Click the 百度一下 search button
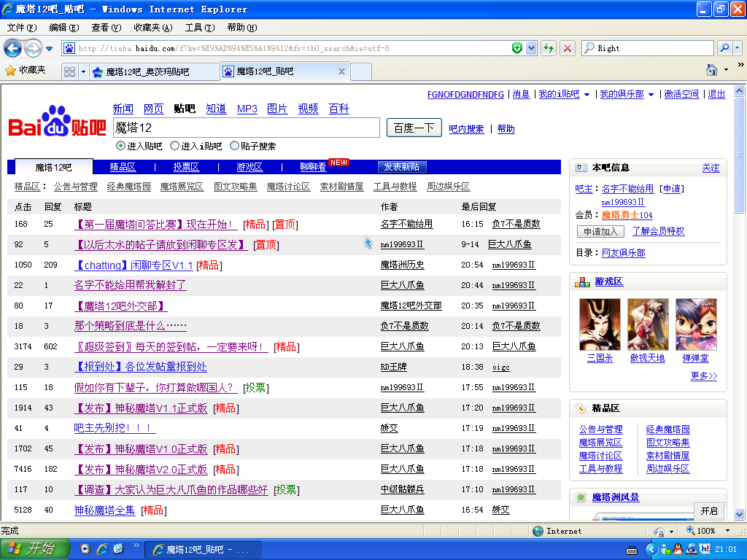Screen dimensions: 747x560 414,128
